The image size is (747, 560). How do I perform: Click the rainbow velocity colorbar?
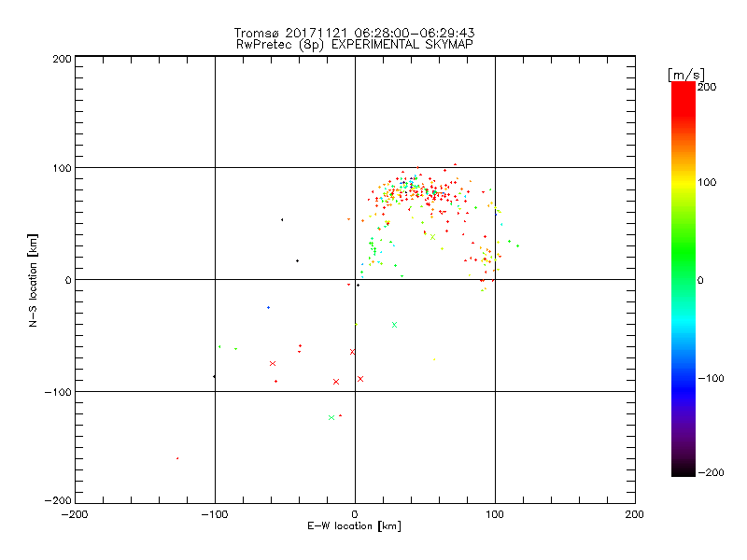tap(684, 279)
